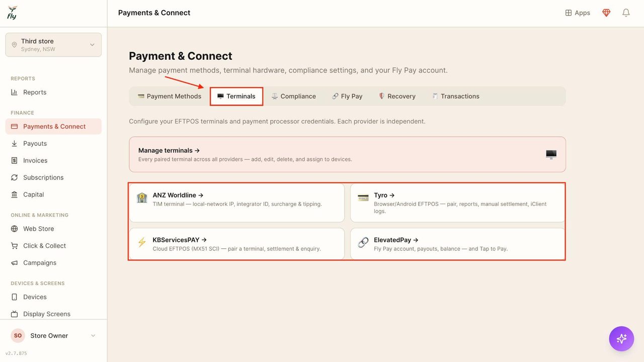Viewport: 644px width, 362px height.
Task: Switch to the Compliance tab
Action: 294,97
